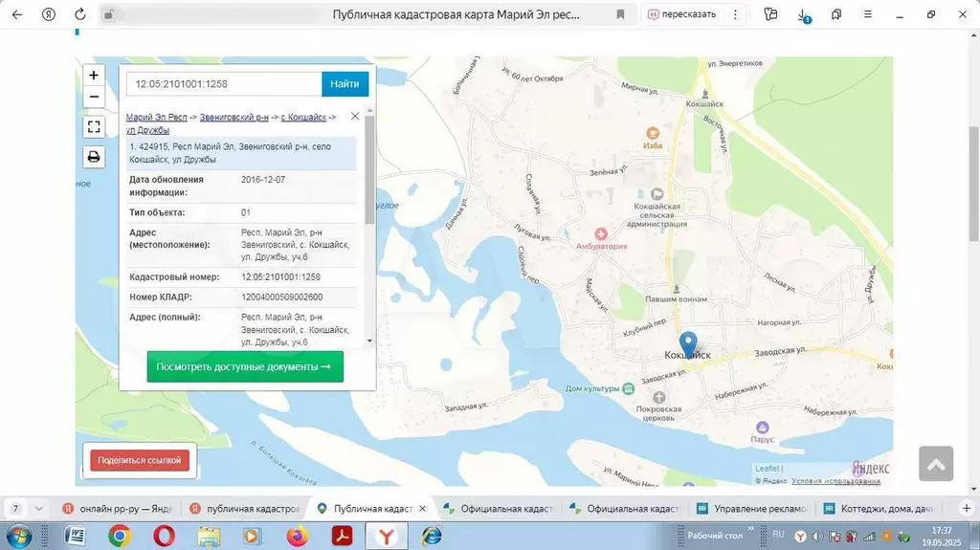Screen dimensions: 980x550
Task: Click the 'пересказать' summarize button
Action: pos(681,14)
